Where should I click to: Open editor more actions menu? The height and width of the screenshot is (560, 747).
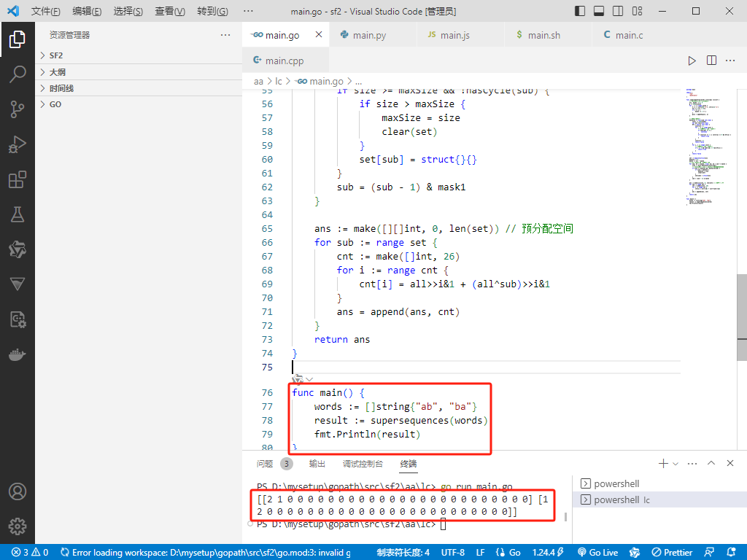pyautogui.click(x=729, y=61)
